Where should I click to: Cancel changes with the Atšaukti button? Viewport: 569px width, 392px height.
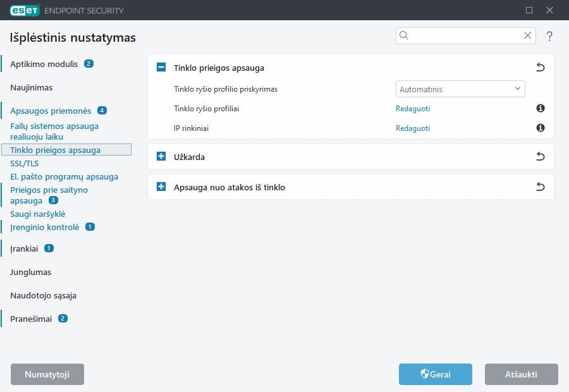(522, 374)
